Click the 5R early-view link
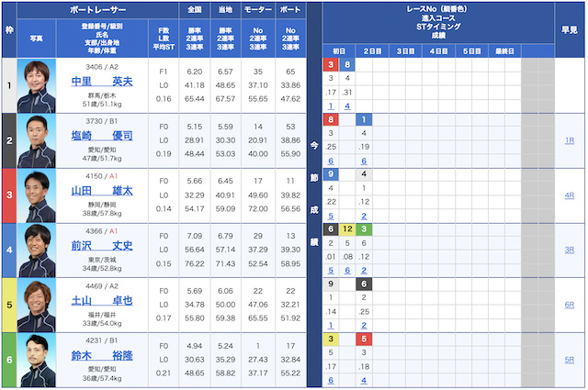The width and height of the screenshot is (588, 390). [x=570, y=360]
